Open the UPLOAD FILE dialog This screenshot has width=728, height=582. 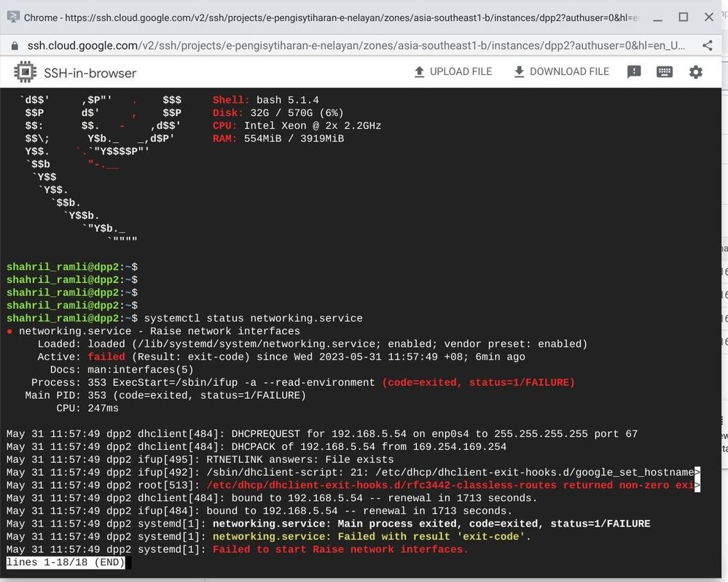(453, 71)
